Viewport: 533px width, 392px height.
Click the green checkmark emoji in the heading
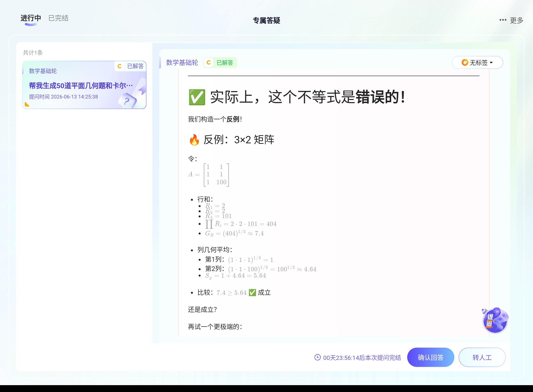pyautogui.click(x=197, y=97)
